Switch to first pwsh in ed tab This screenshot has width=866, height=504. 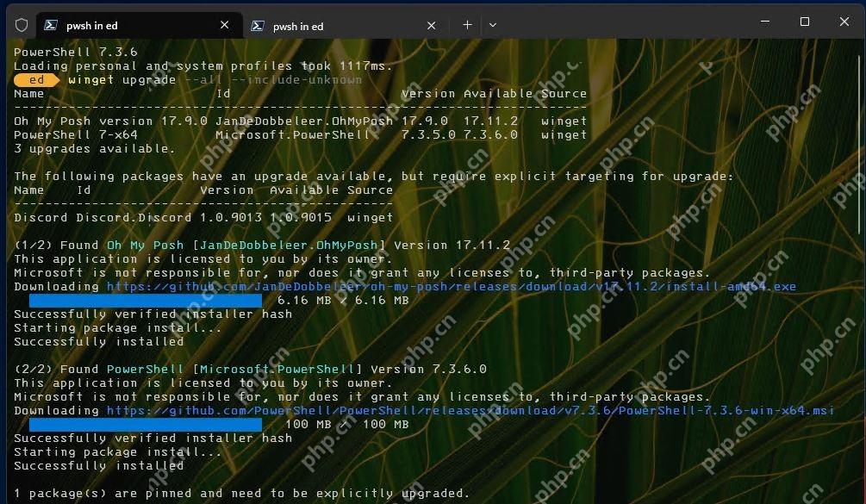(x=140, y=25)
